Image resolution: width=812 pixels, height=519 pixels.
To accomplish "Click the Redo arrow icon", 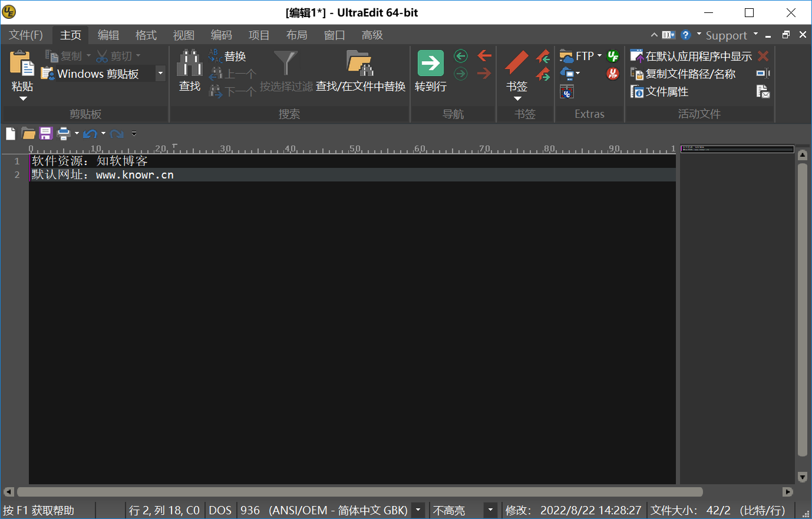I will coord(117,134).
